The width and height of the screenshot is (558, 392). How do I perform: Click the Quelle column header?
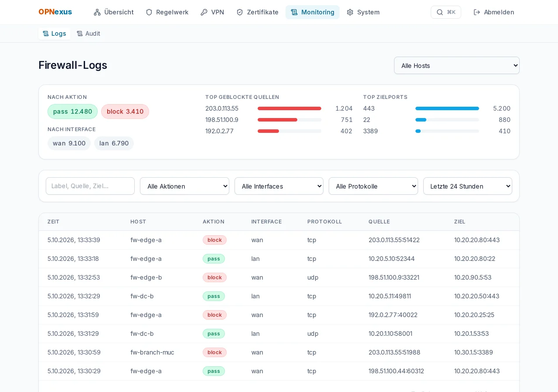tap(379, 222)
